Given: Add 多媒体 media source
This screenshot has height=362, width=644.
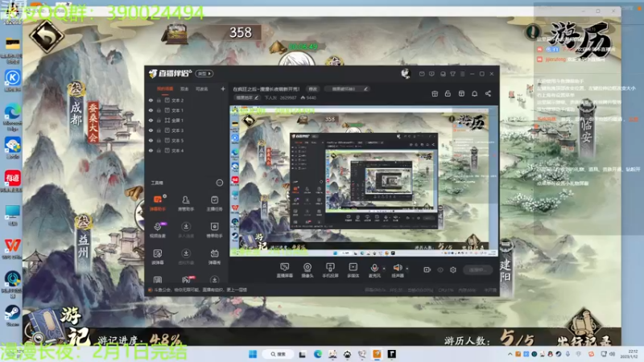Looking at the screenshot, I should click(353, 270).
